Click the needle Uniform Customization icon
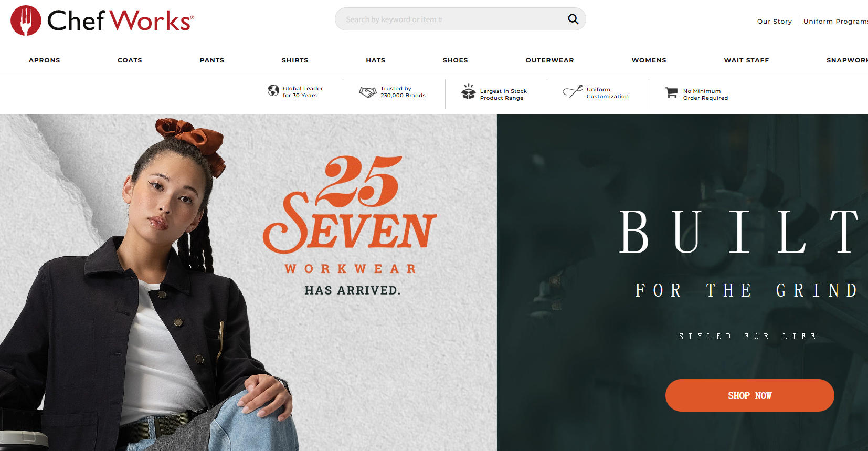Screen dimensions: 868x451 573,91
